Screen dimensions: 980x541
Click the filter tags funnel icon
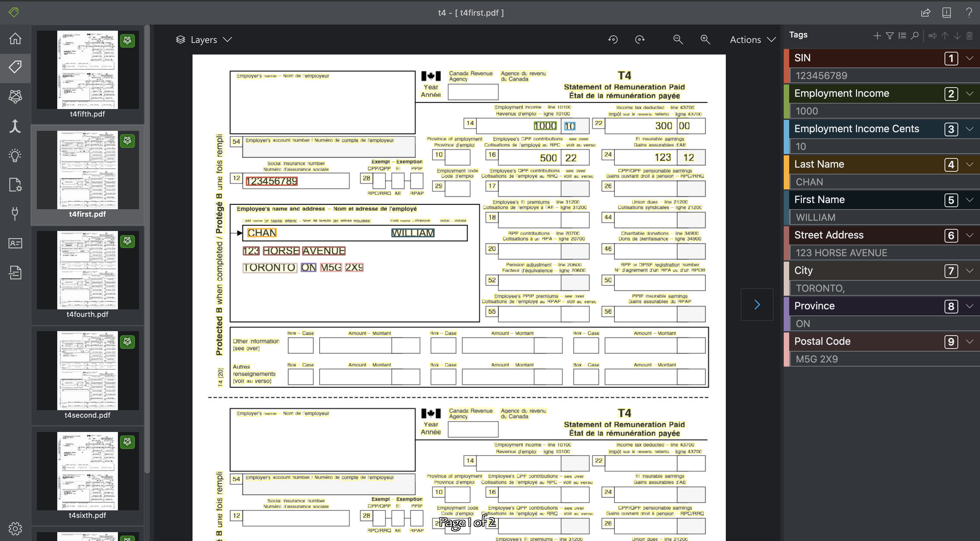coord(890,36)
